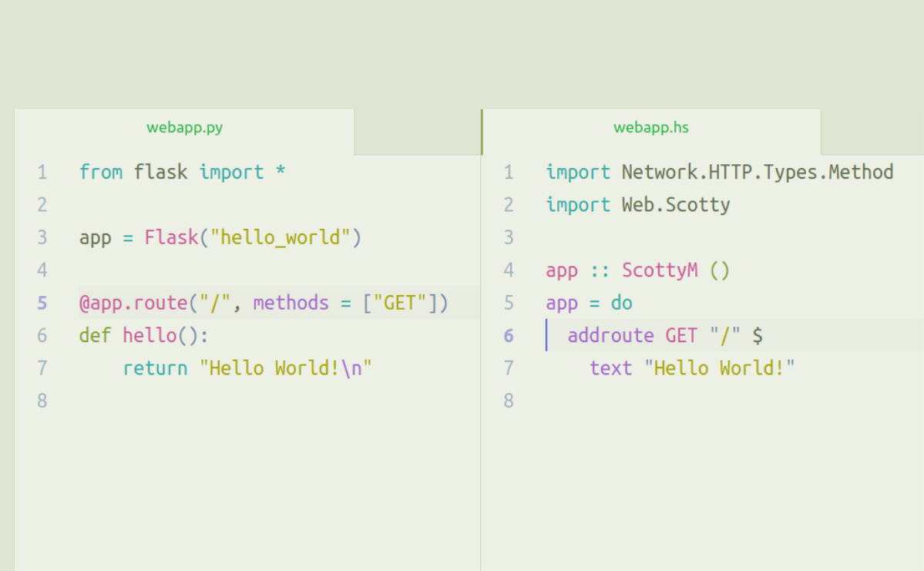The height and width of the screenshot is (571, 924).
Task: Click line number 8 in webapp.py gutter
Action: coord(42,401)
